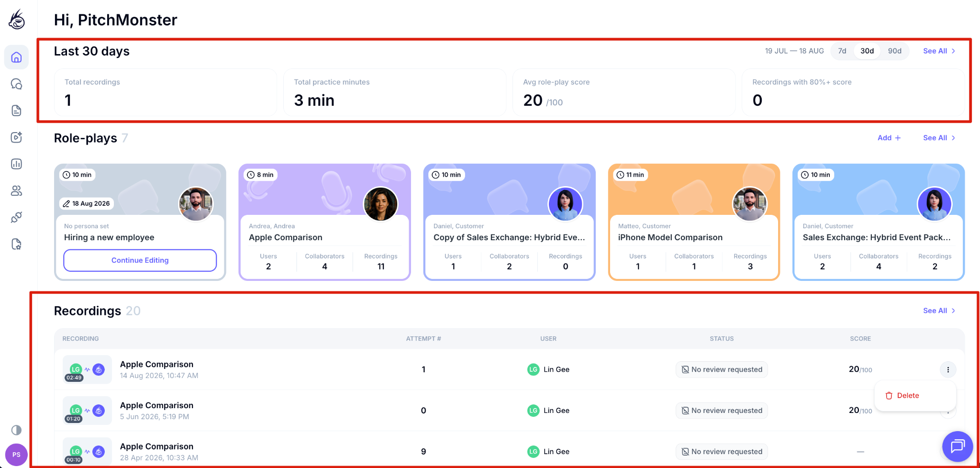Expand See All for Recordings
The height and width of the screenshot is (468, 980).
pos(939,311)
